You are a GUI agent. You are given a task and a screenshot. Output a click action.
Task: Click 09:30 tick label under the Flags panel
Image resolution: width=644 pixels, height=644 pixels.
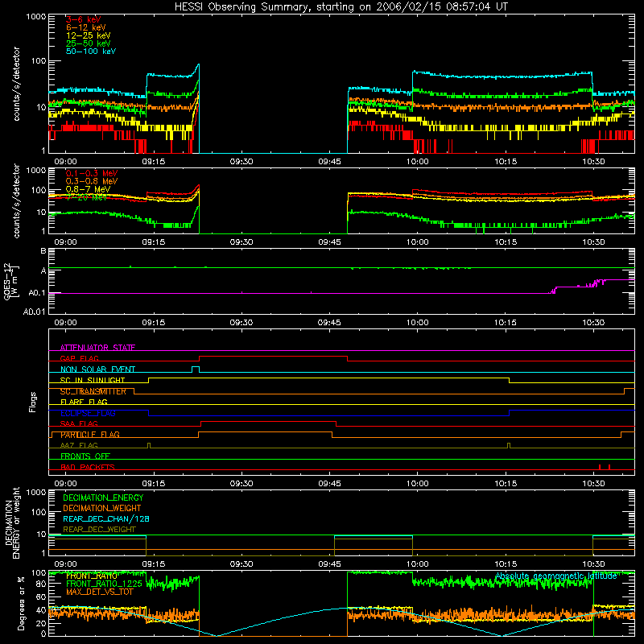tap(242, 484)
